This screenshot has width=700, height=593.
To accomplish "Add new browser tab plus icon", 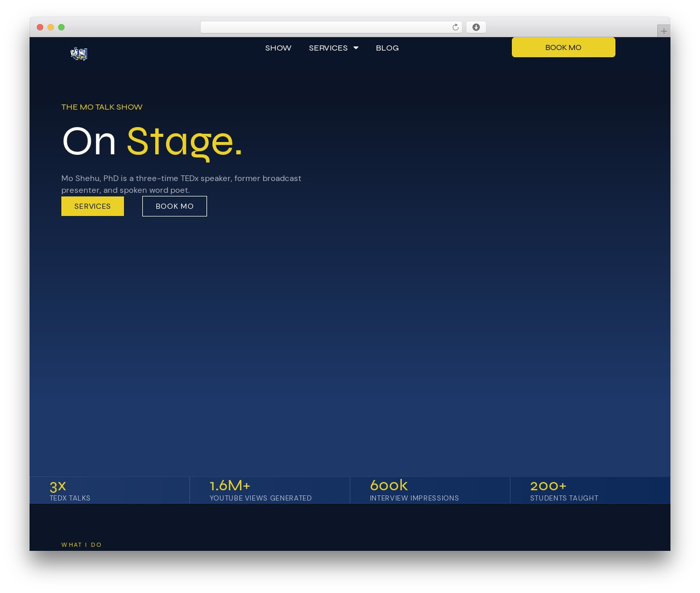I will pos(663,31).
